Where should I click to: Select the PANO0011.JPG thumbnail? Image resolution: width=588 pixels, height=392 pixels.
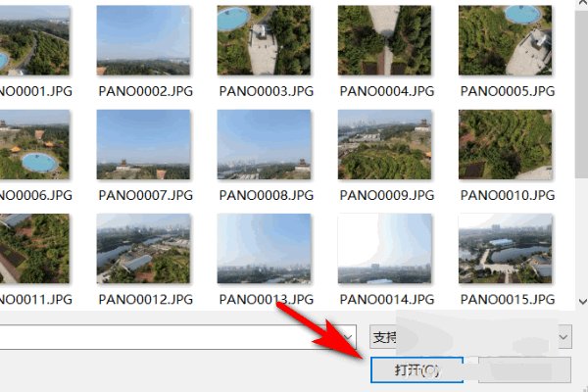pyautogui.click(x=34, y=248)
